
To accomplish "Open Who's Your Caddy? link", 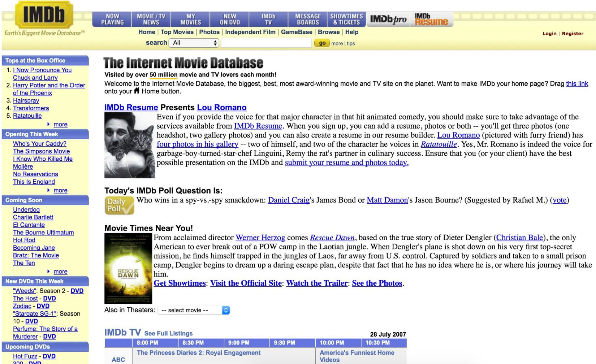I will [x=40, y=144].
